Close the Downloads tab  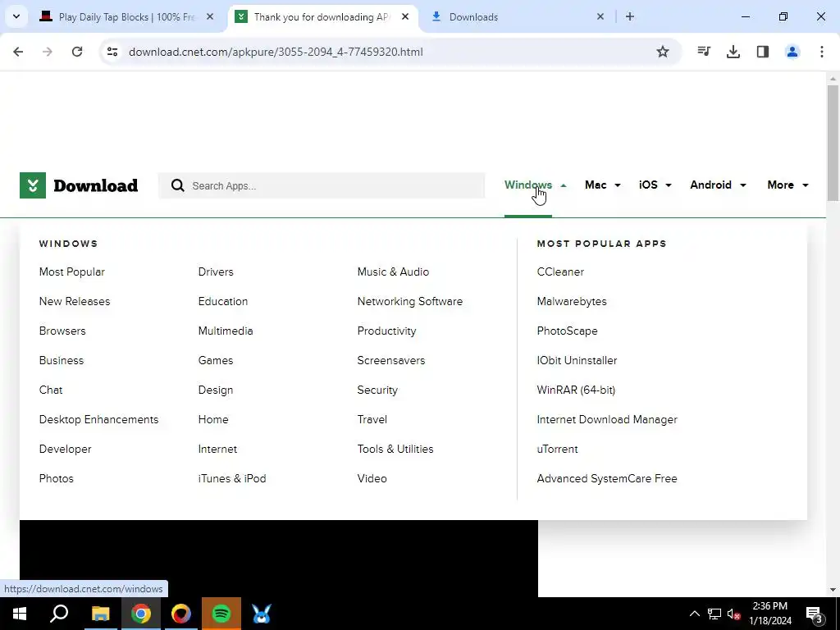600,16
